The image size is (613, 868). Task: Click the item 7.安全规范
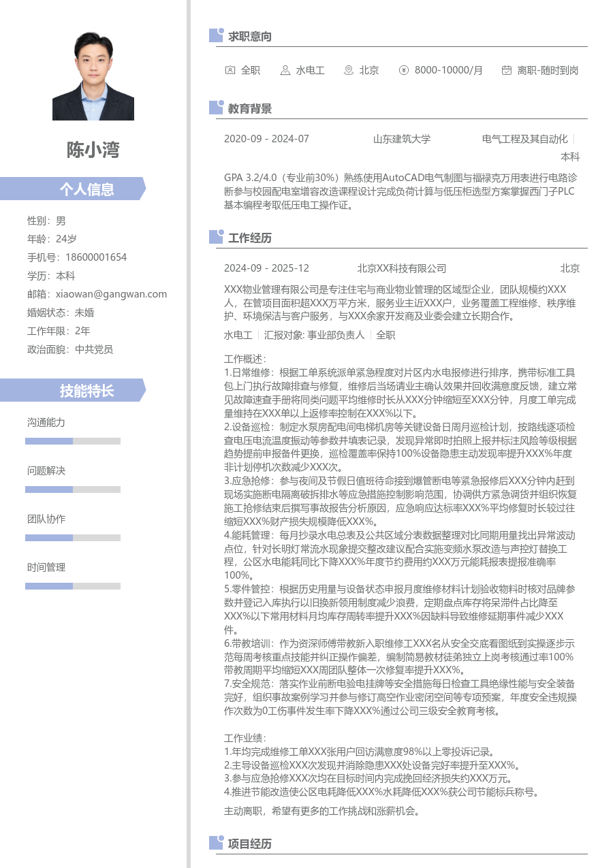pos(401,697)
